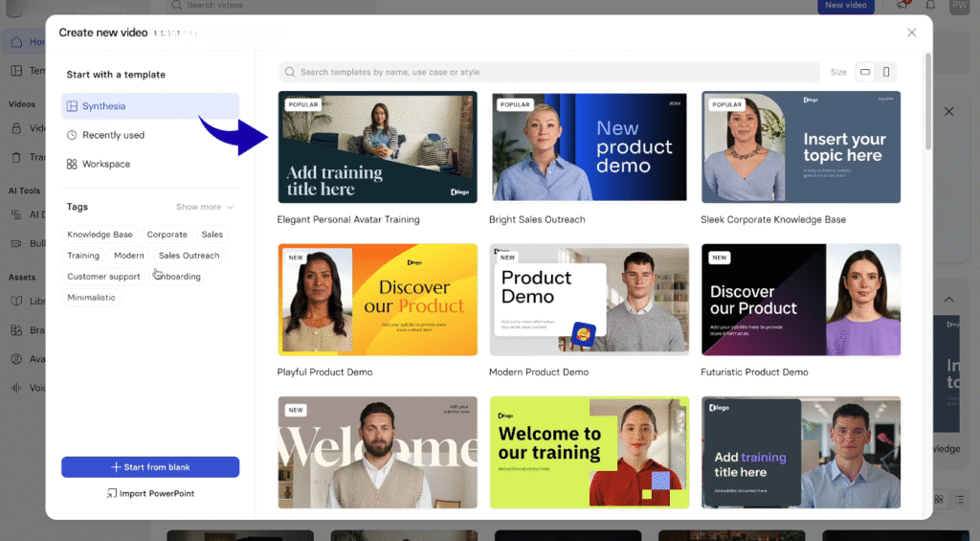Viewport: 980px width, 541px height.
Task: Select landscape size icon
Action: coord(865,72)
